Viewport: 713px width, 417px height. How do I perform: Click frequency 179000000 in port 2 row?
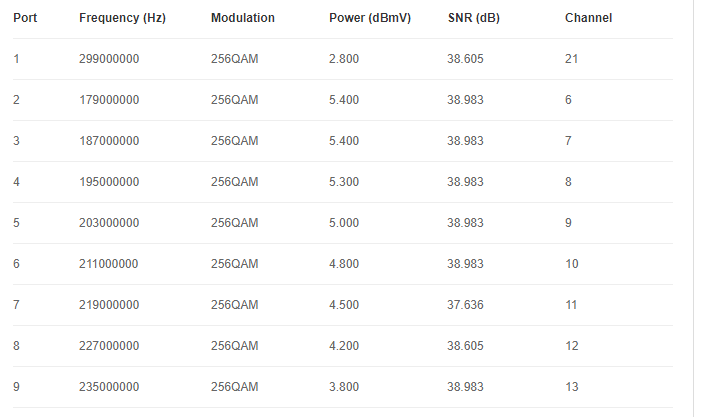click(x=109, y=100)
